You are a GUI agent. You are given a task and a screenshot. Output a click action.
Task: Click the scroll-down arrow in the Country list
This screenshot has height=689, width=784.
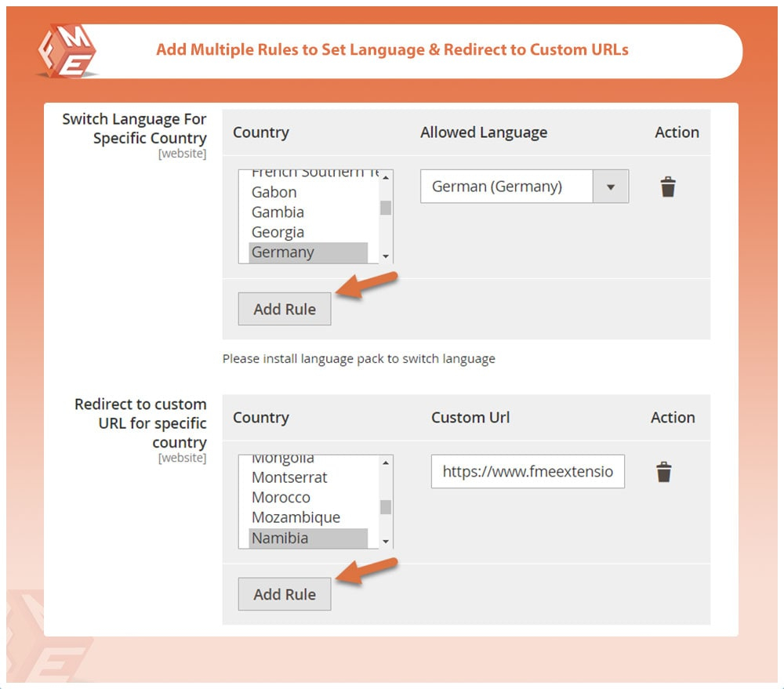click(385, 256)
